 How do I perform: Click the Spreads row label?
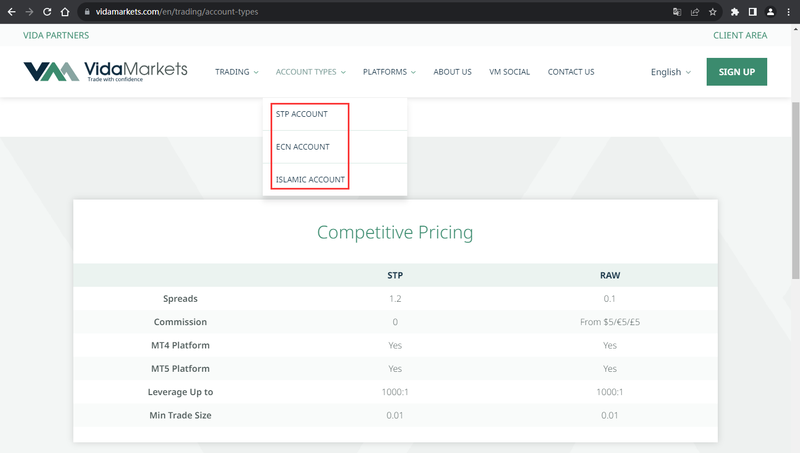coord(180,299)
